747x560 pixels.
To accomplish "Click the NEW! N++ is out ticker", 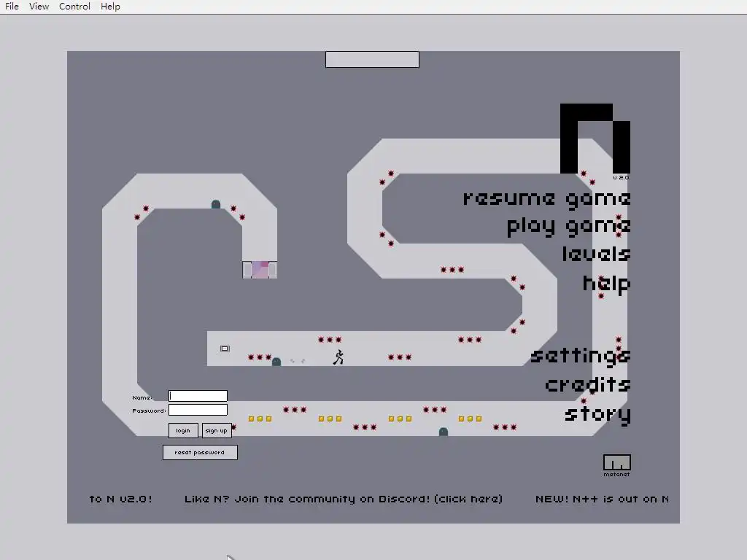I will click(602, 499).
